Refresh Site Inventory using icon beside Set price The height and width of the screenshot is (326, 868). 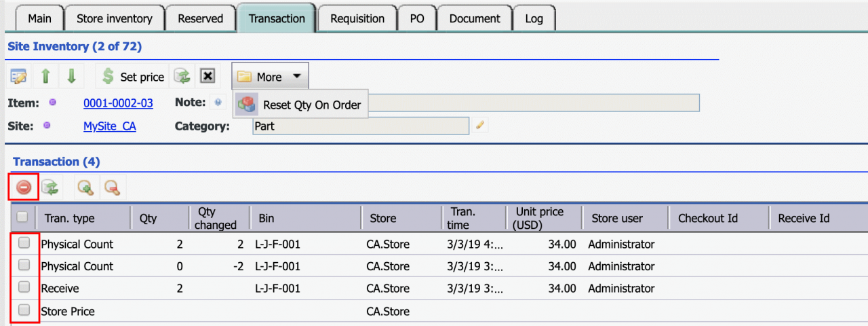tap(182, 76)
